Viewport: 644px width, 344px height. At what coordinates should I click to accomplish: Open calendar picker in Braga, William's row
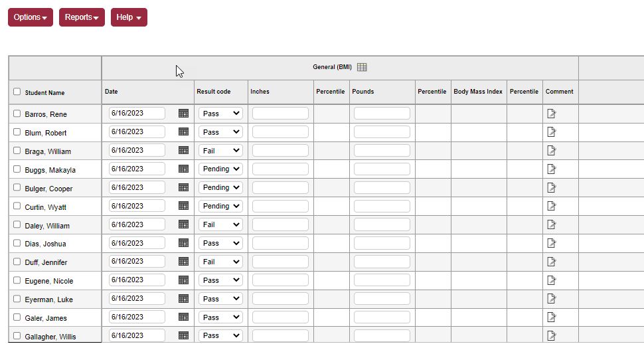[x=183, y=151]
